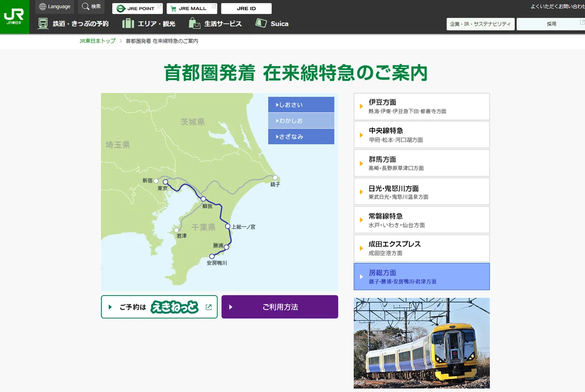Click the arrow icon beside 成田エクスプレス
This screenshot has width=585, height=392.
coord(361,248)
